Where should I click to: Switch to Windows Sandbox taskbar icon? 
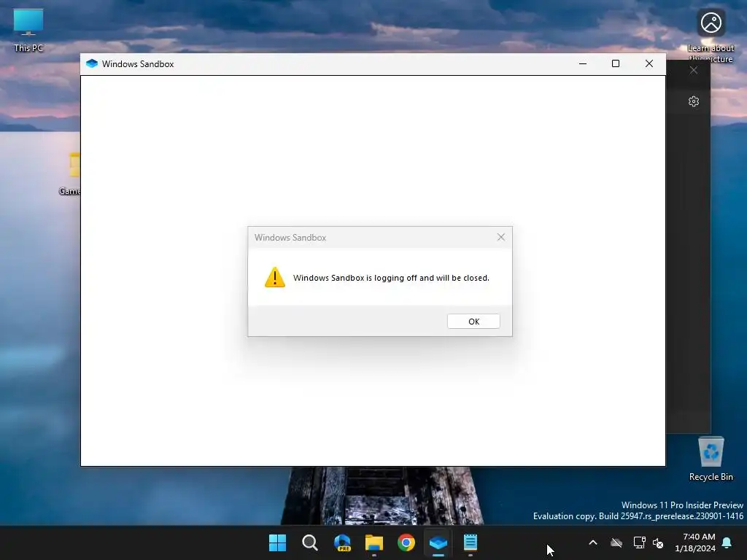[438, 542]
